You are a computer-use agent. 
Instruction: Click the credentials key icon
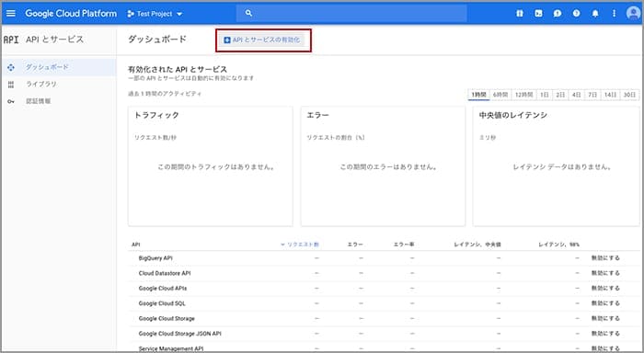coord(11,101)
